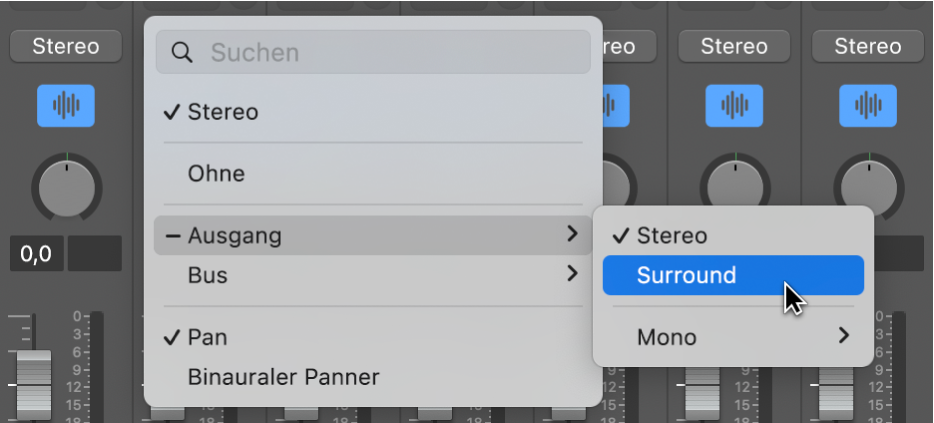934x423 pixels.
Task: Open the Bus submenu
Action: (372, 273)
